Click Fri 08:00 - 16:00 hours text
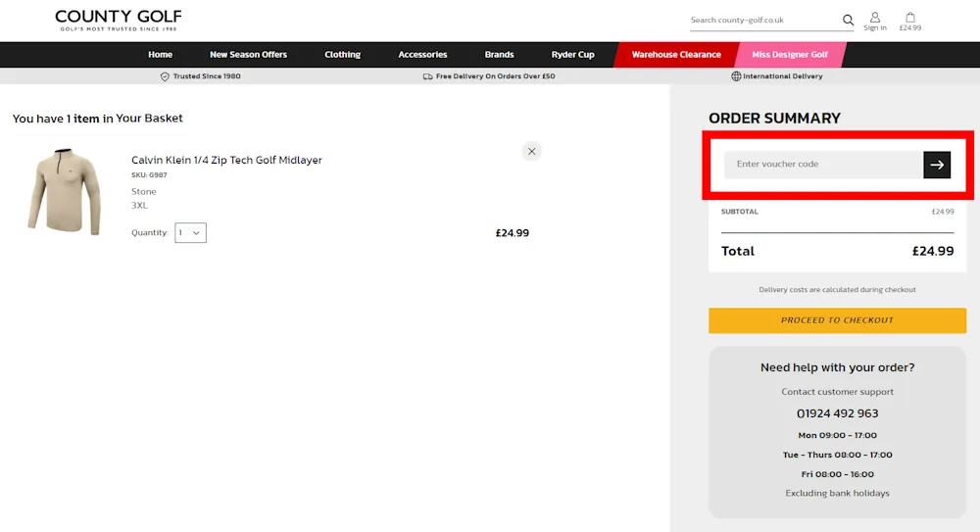Image resolution: width=980 pixels, height=532 pixels. point(838,474)
